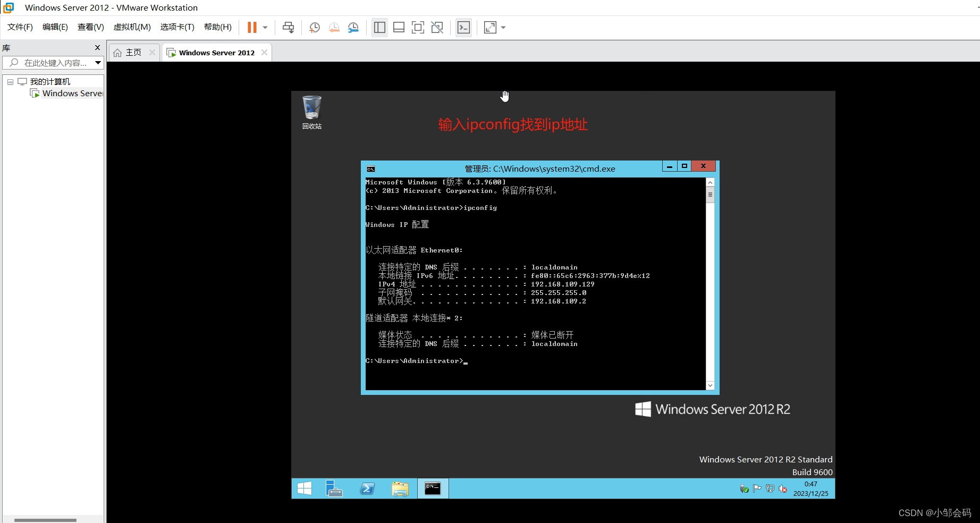
Task: Click the cmd scrollbar thumb
Action: pos(710,195)
